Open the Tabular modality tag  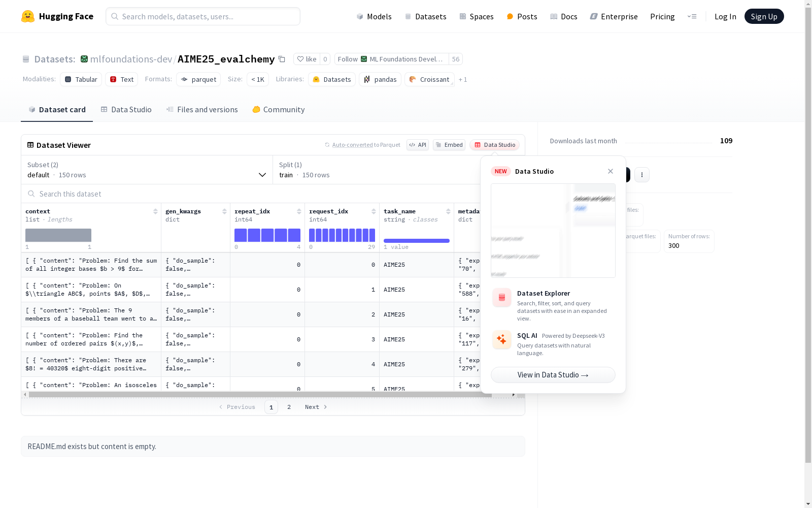pos(81,79)
